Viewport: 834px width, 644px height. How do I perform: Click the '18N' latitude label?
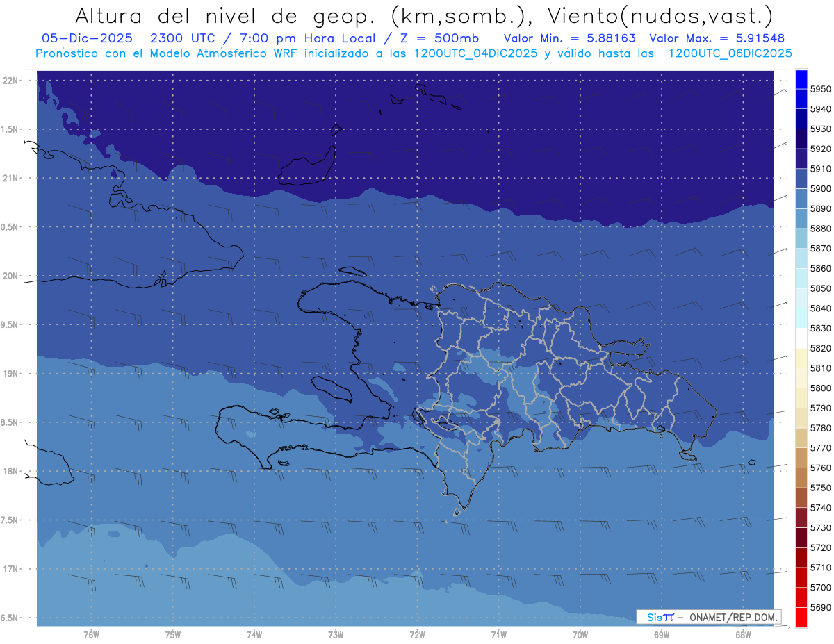click(x=12, y=471)
